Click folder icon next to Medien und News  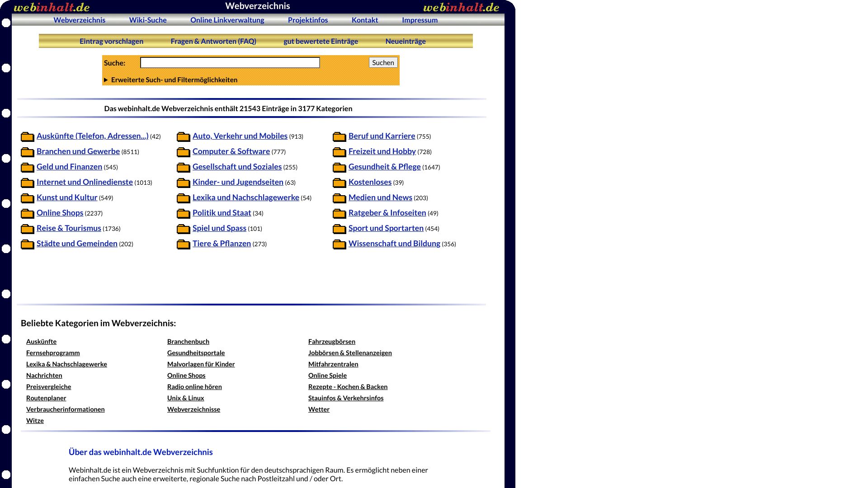tap(340, 198)
